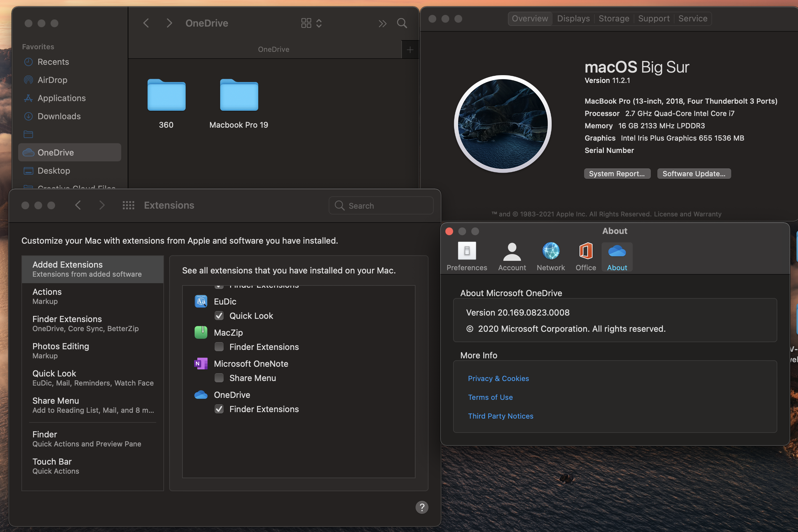
Task: Enable MacZip Finder Extensions checkbox
Action: click(219, 347)
